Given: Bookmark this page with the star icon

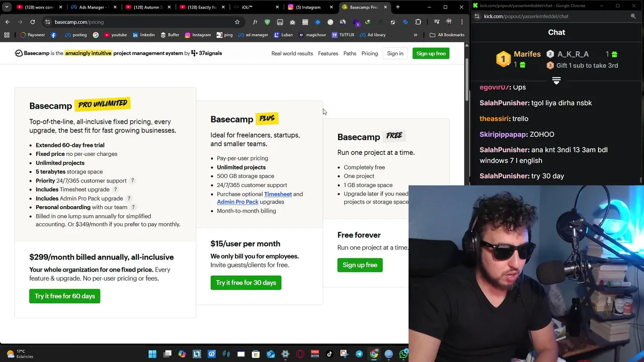Looking at the screenshot, I should click(x=237, y=22).
